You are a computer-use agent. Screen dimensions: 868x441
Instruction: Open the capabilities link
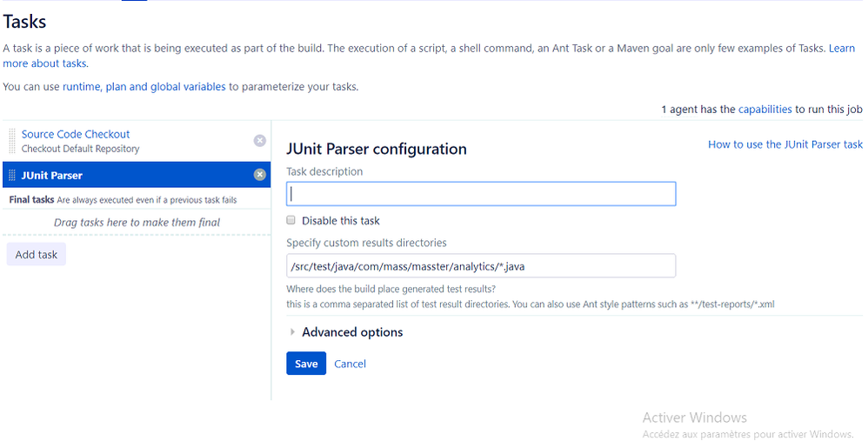[765, 109]
